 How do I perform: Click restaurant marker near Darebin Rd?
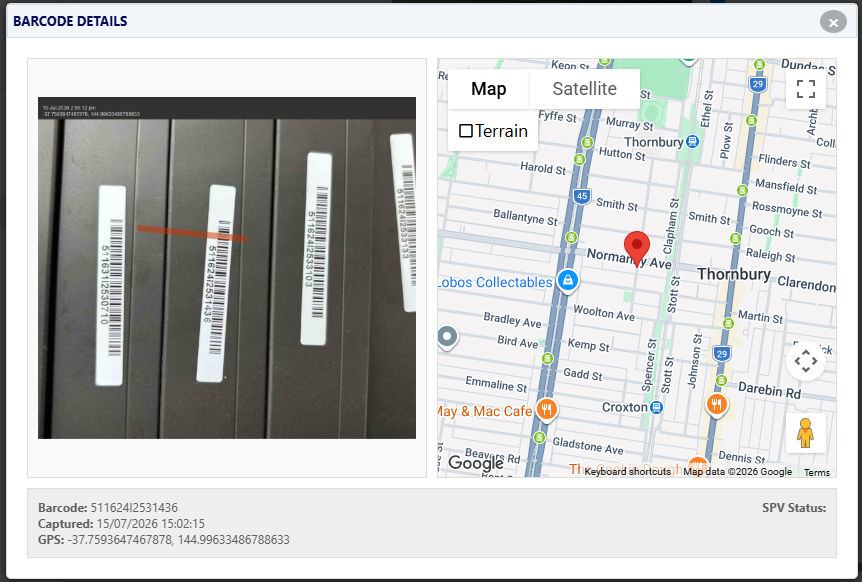click(716, 405)
